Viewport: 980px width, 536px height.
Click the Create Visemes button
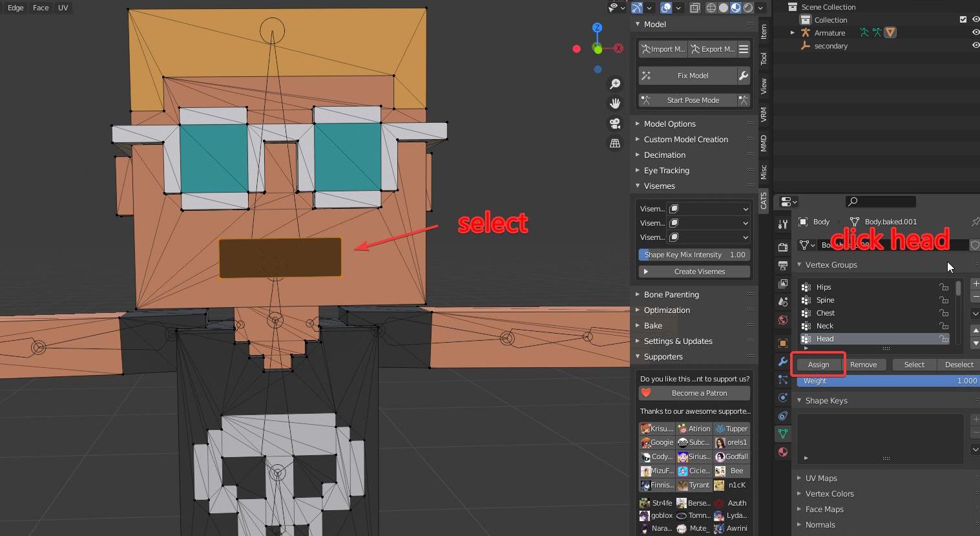[699, 272]
